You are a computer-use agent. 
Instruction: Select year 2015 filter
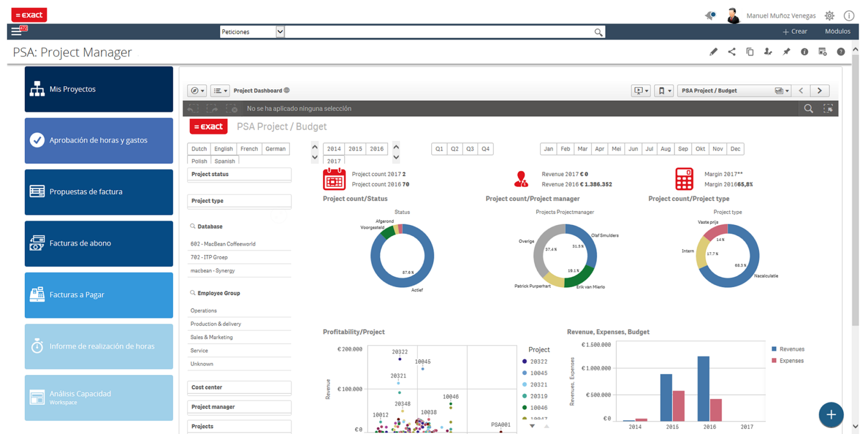pyautogui.click(x=355, y=149)
